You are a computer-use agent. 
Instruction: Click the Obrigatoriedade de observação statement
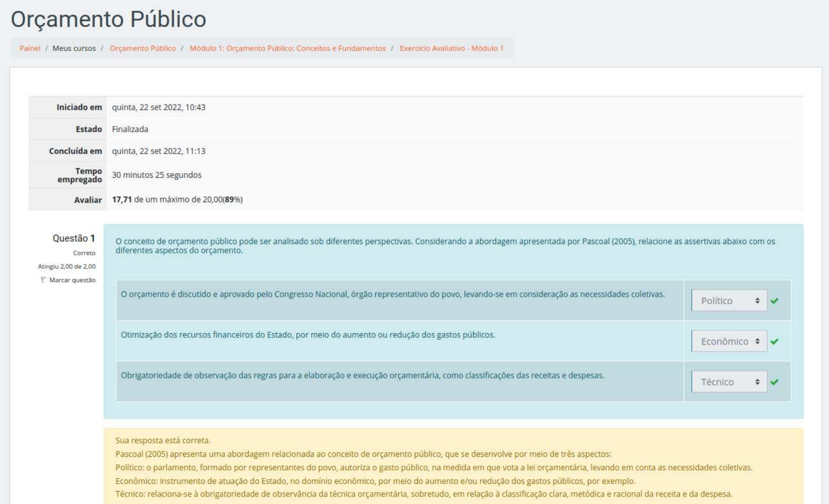tap(362, 376)
